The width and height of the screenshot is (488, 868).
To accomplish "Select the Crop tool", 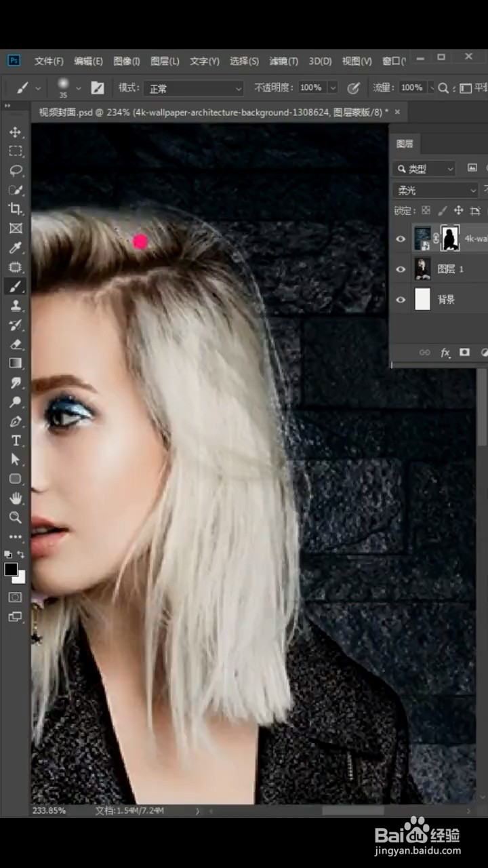I will coord(15,209).
